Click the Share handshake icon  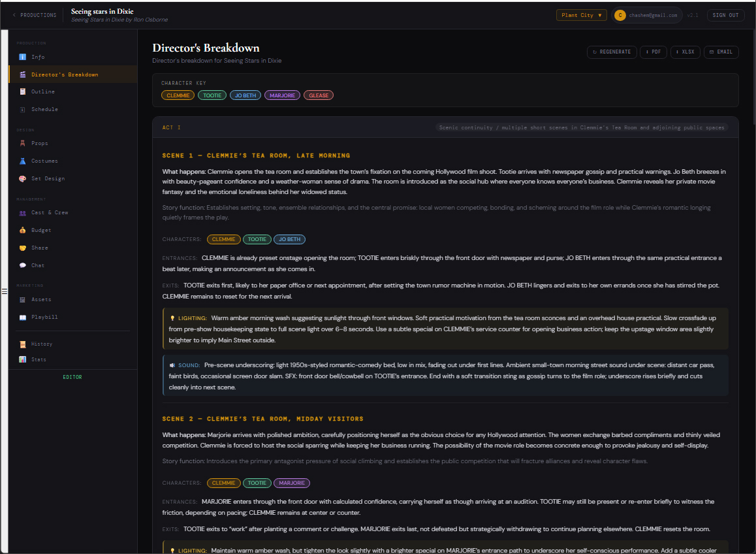tap(23, 248)
